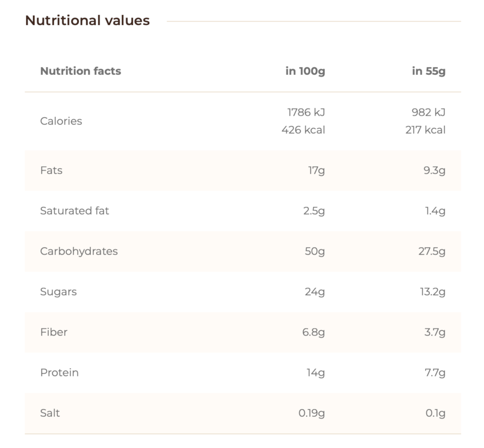Click the 17g fats value
484x448 pixels.
317,170
